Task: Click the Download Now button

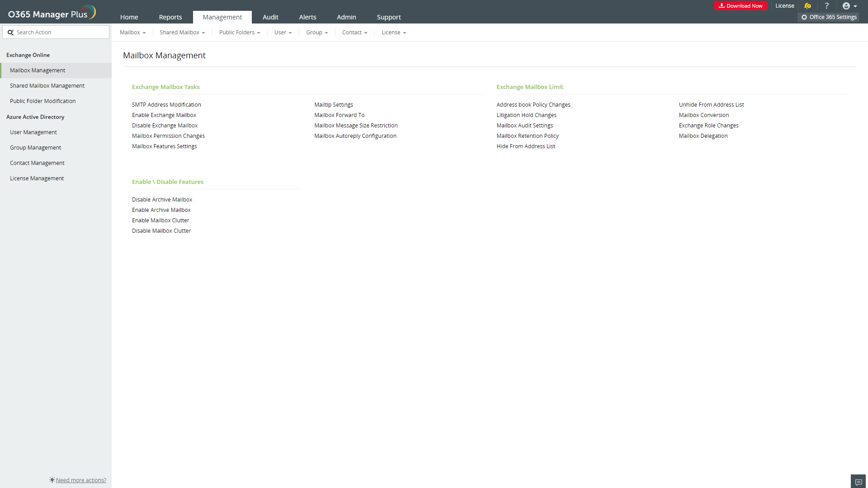Action: 741,6
